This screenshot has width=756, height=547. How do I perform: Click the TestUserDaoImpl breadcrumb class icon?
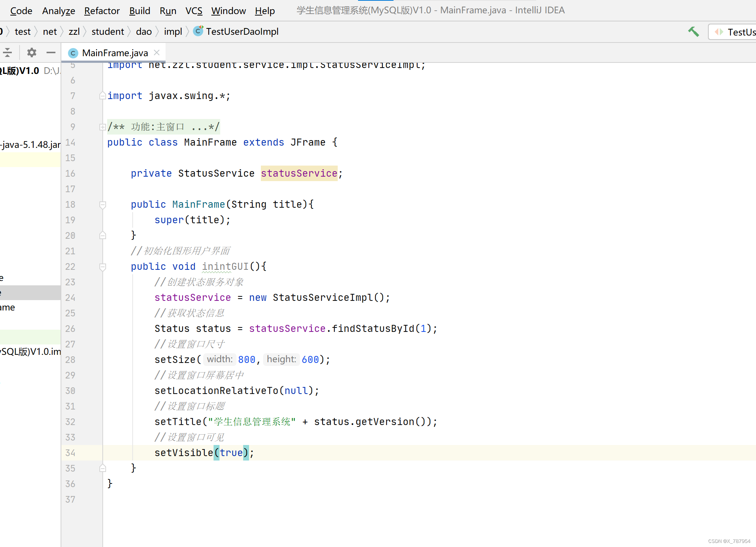[198, 31]
